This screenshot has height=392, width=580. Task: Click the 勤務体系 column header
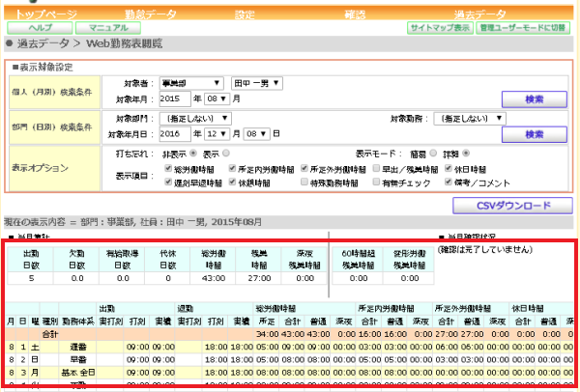pos(78,322)
